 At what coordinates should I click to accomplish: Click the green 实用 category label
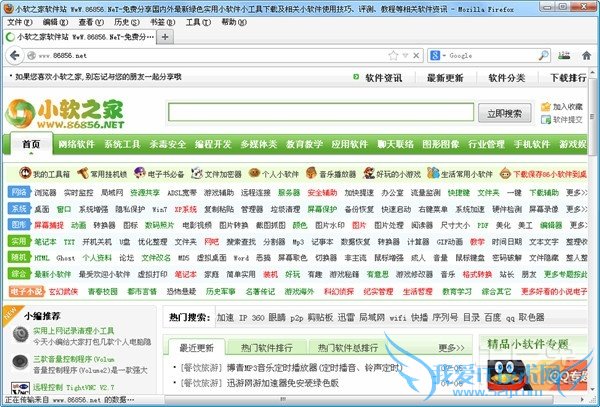point(19,241)
